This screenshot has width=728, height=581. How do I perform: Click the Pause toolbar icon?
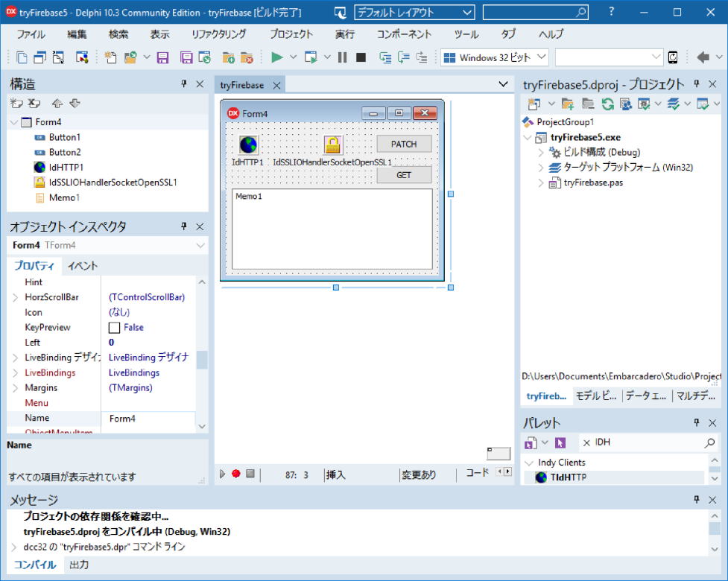[343, 57]
